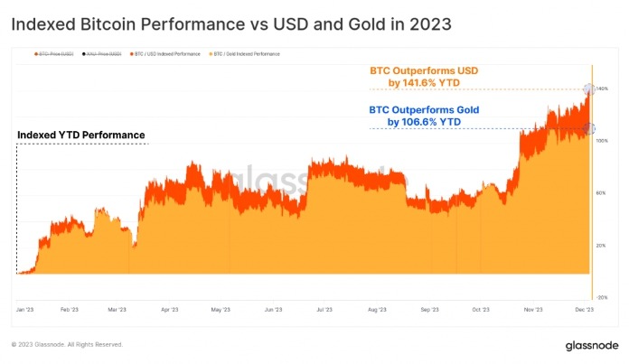Click the circle marker at 140% endpoint
This screenshot has width=629, height=364.
coord(589,89)
